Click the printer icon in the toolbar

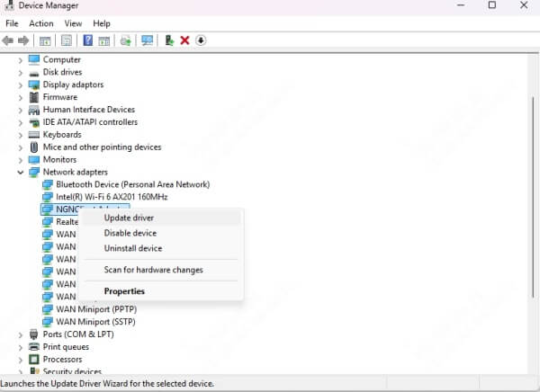click(125, 40)
